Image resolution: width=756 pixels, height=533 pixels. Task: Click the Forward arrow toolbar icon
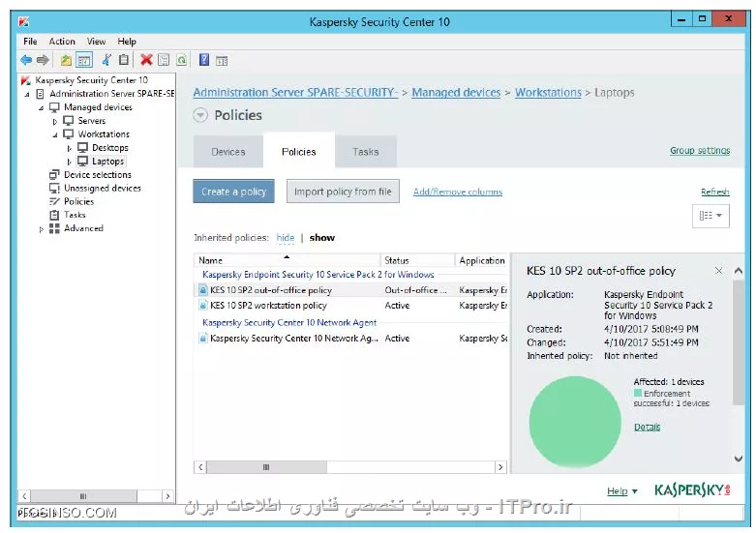[43, 60]
